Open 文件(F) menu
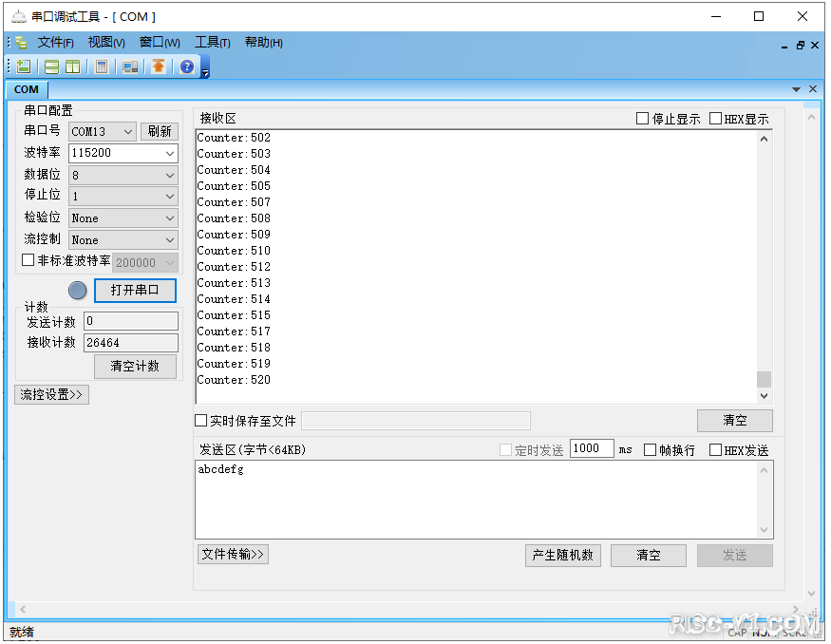This screenshot has width=831, height=644. click(x=55, y=43)
